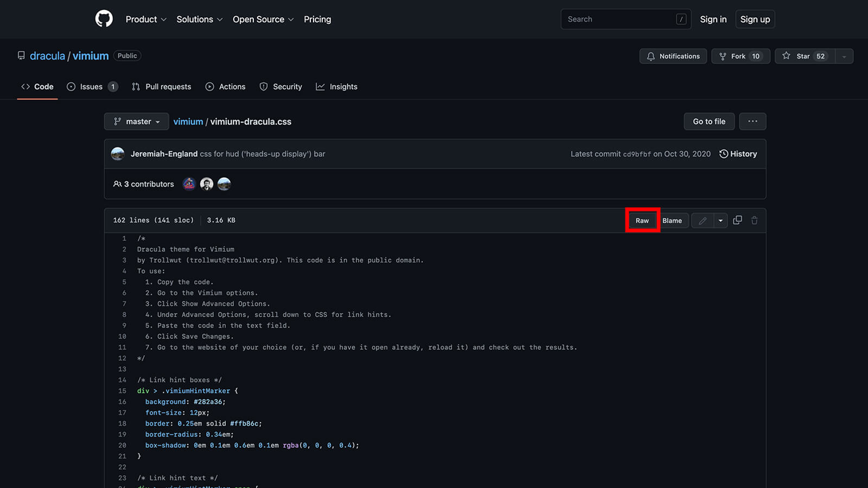Click the '3.16 KB' file size text
Viewport: 868px width, 488px height.
pos(221,220)
